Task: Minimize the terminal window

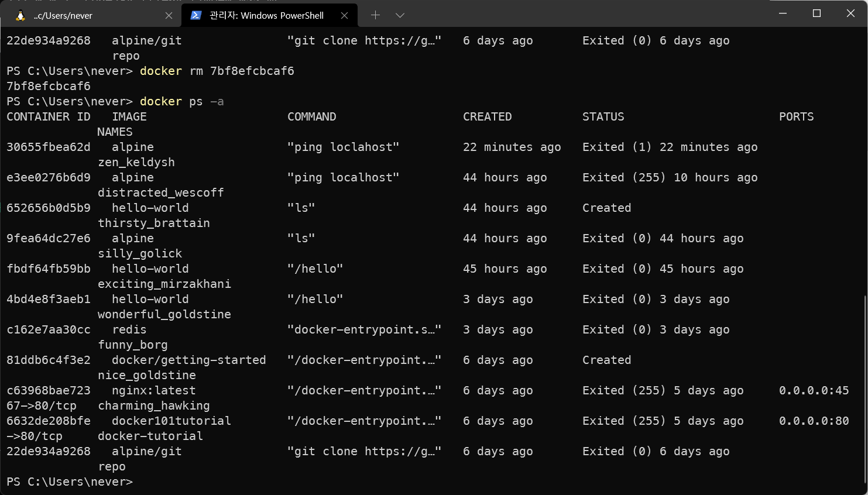Action: pyautogui.click(x=783, y=13)
